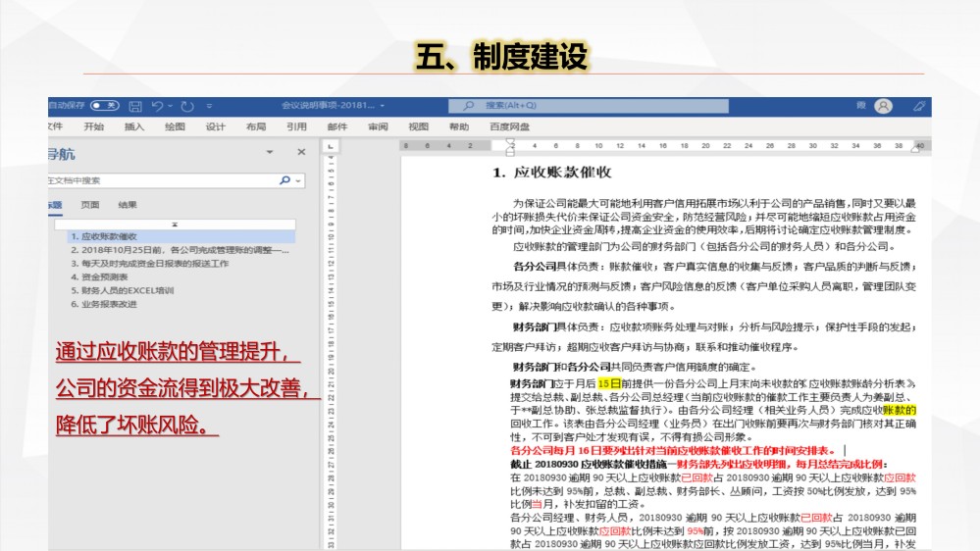980x551 pixels.
Task: Close the navigation pane with X
Action: click(x=301, y=152)
